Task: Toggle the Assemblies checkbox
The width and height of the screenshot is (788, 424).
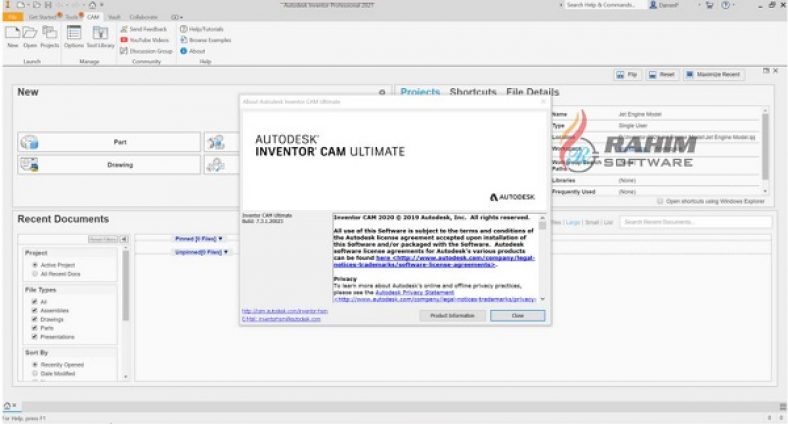Action: 35,310
